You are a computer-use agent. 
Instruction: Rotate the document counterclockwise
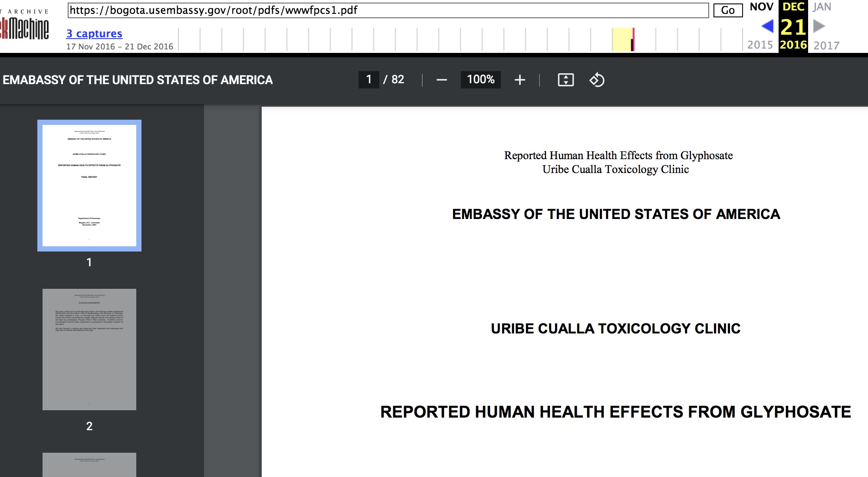click(597, 80)
